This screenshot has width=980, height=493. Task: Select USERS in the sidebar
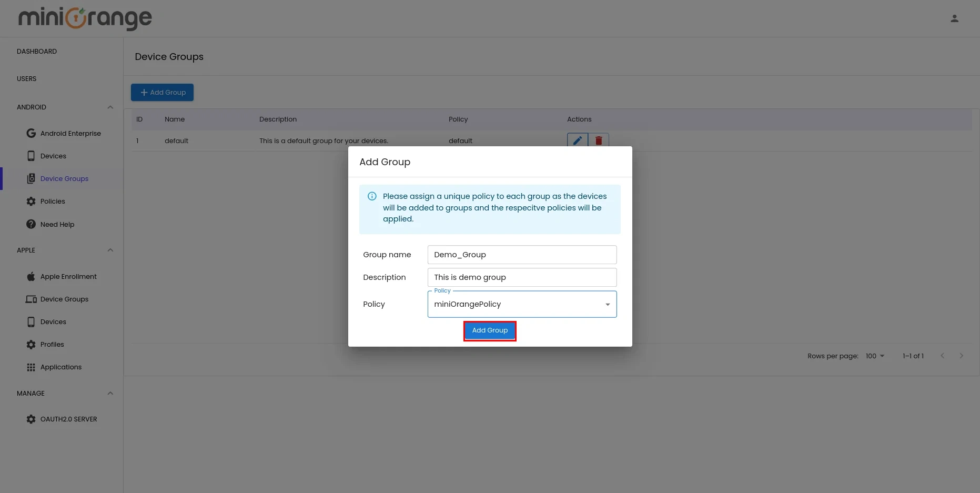[x=27, y=78]
